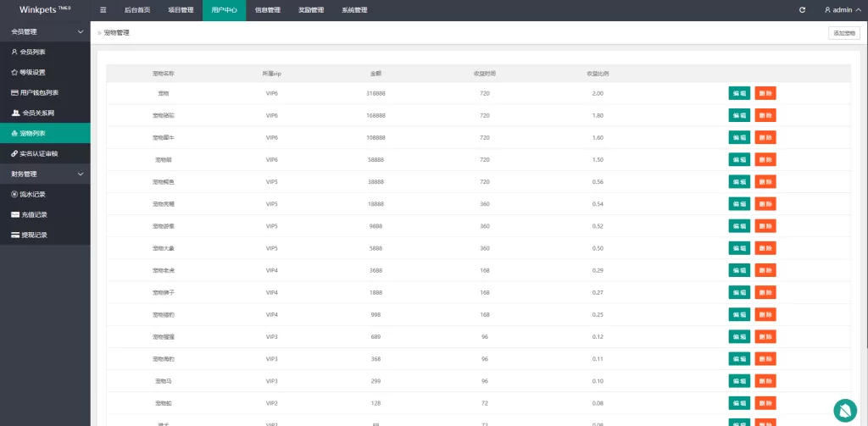Collapse the 会员管理 sidebar section
Screen dimensions: 868x426
80,31
